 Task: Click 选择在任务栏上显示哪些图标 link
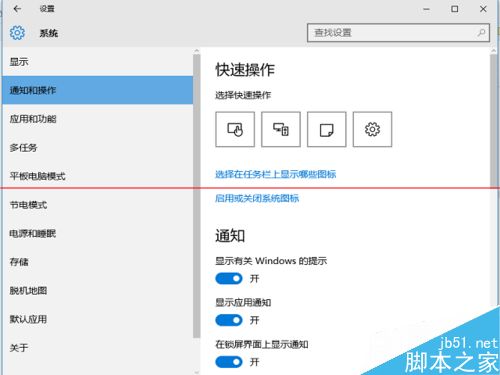[275, 174]
